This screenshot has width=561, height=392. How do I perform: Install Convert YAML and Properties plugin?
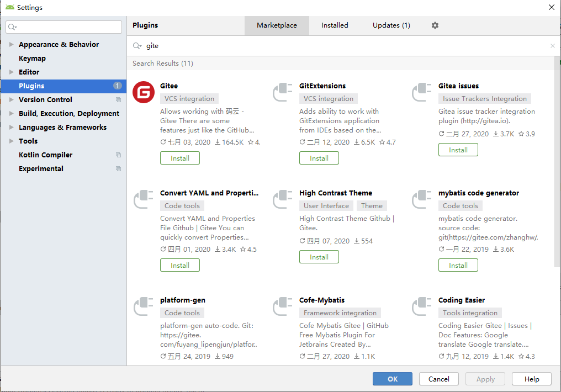[x=180, y=266]
